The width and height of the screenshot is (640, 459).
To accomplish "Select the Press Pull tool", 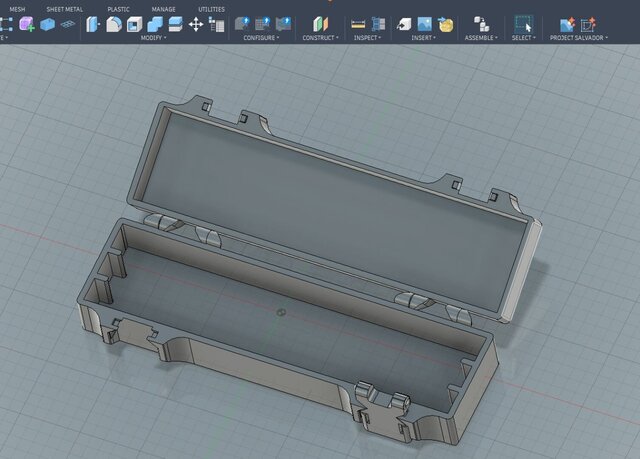I will (x=93, y=24).
